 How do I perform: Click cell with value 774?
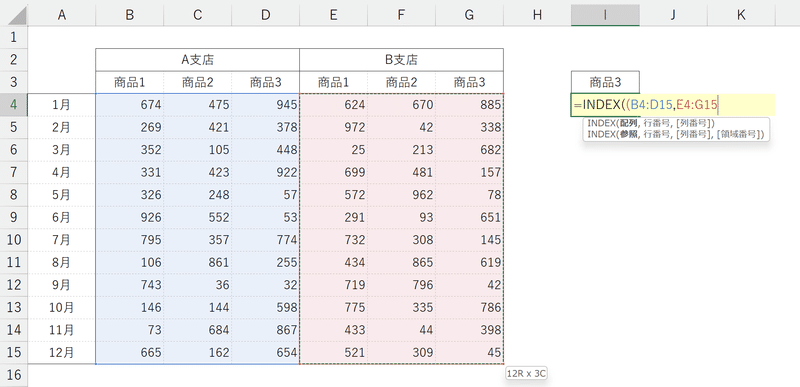(265, 240)
